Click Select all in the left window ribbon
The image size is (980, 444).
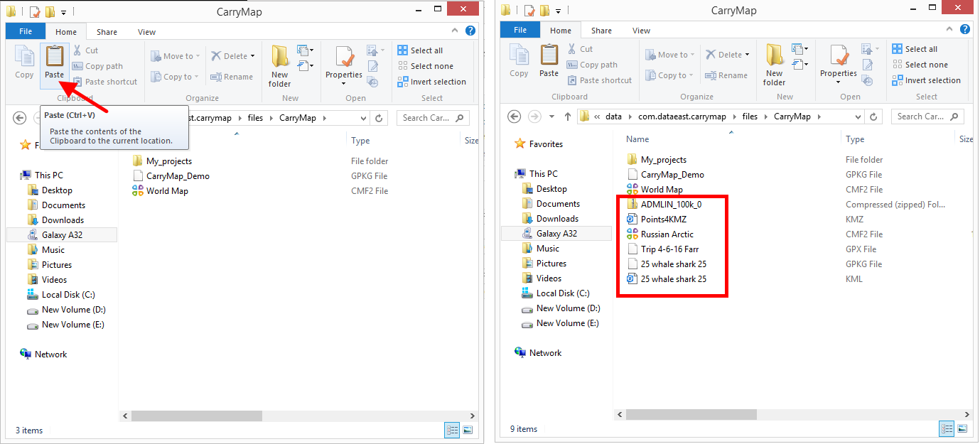pyautogui.click(x=426, y=50)
